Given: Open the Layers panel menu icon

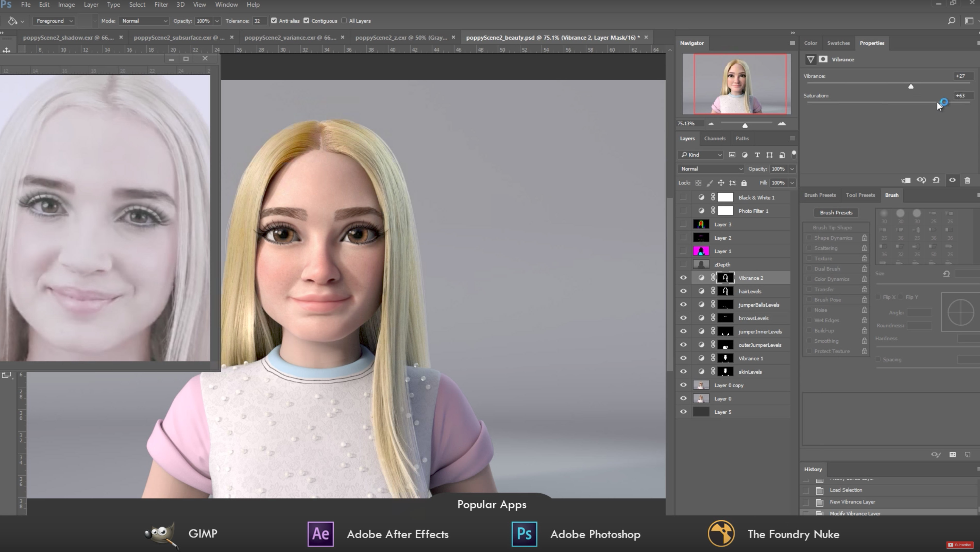Looking at the screenshot, I should [x=792, y=138].
